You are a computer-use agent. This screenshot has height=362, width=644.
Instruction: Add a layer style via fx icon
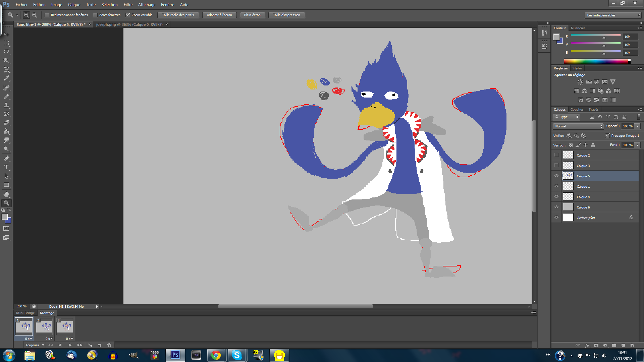point(587,345)
